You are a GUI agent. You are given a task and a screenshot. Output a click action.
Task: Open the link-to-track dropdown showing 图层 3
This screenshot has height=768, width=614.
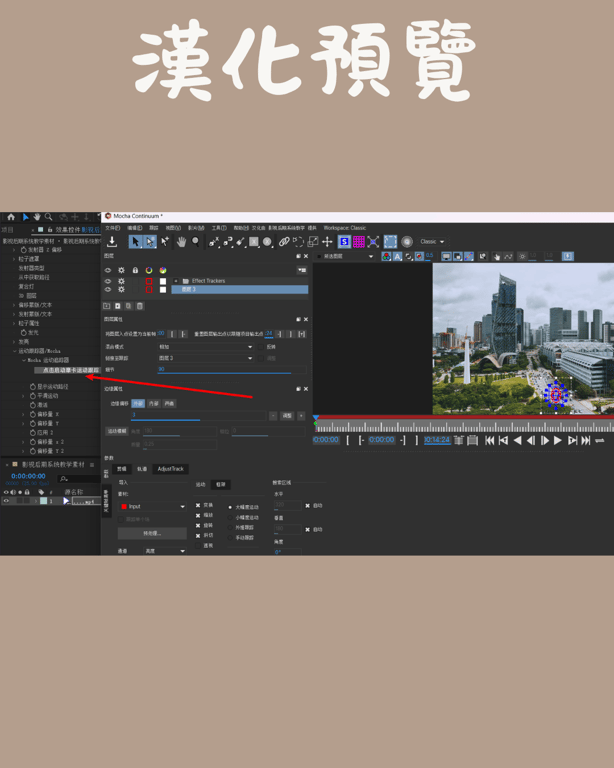tap(205, 359)
